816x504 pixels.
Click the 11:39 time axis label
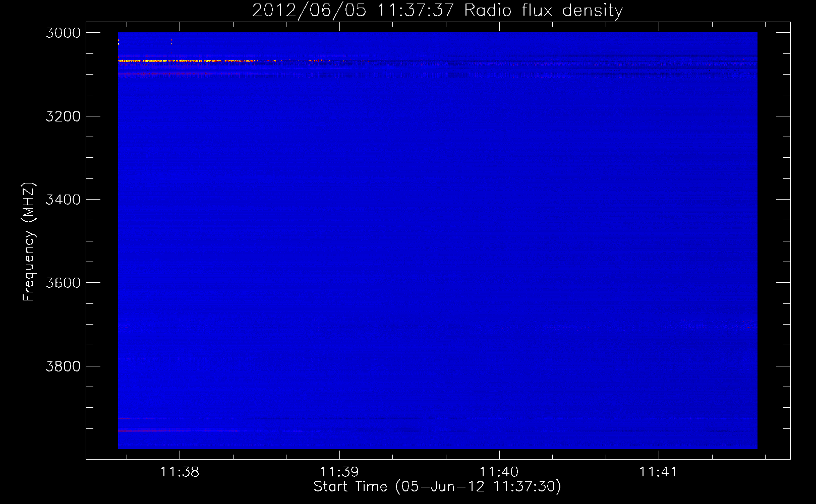point(339,472)
